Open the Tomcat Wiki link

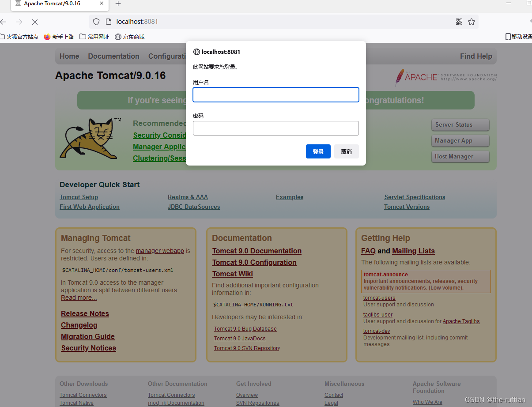click(233, 274)
